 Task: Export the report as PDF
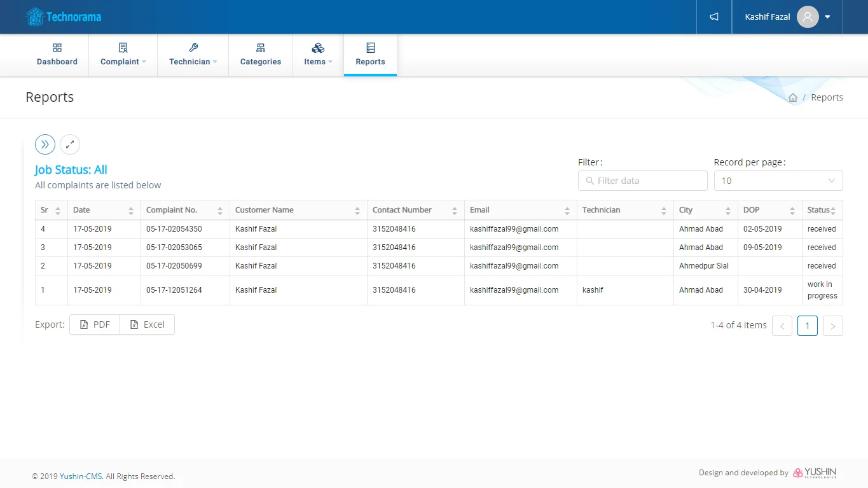click(95, 324)
